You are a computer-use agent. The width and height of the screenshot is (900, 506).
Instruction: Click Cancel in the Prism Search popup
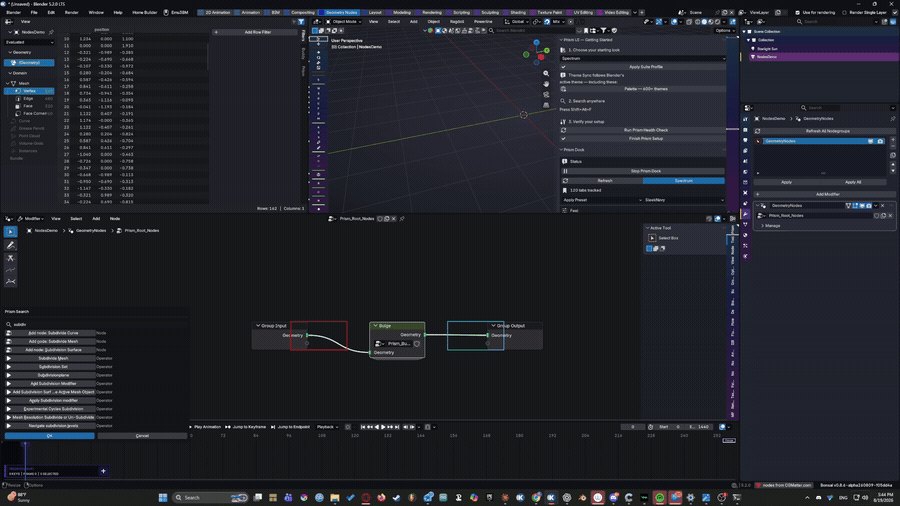(142, 436)
